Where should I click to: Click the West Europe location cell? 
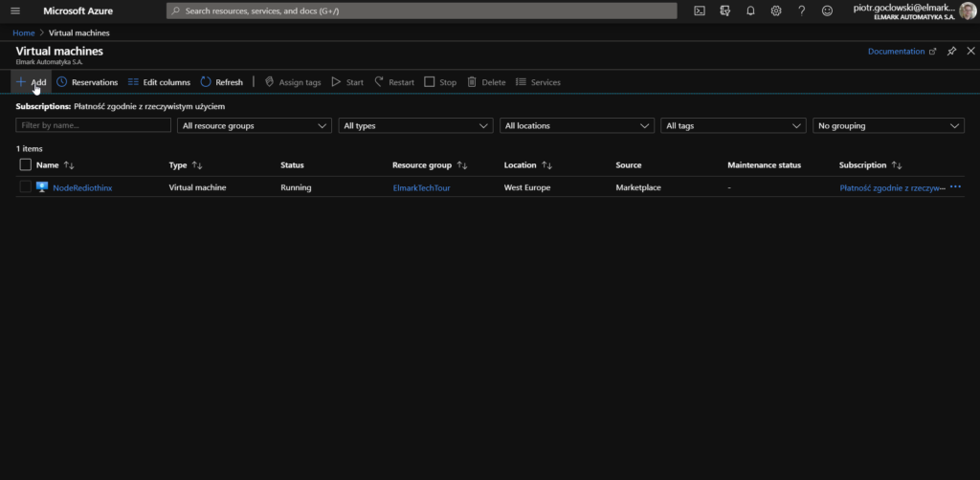pos(527,187)
